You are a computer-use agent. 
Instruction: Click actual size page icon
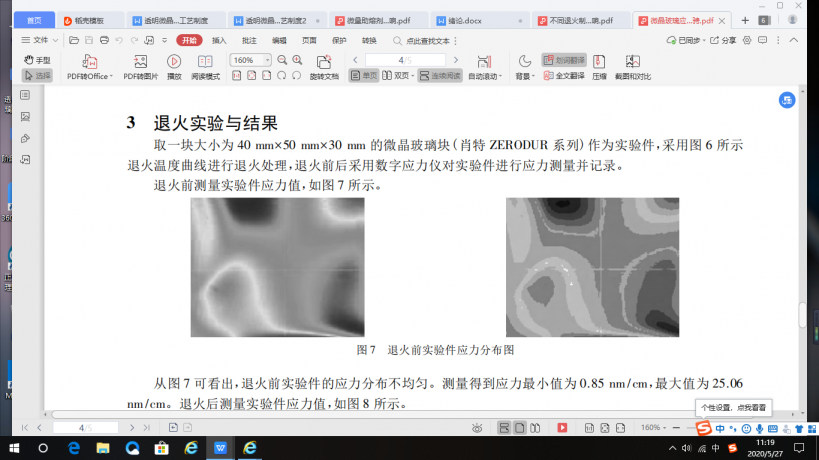pyautogui.click(x=237, y=76)
